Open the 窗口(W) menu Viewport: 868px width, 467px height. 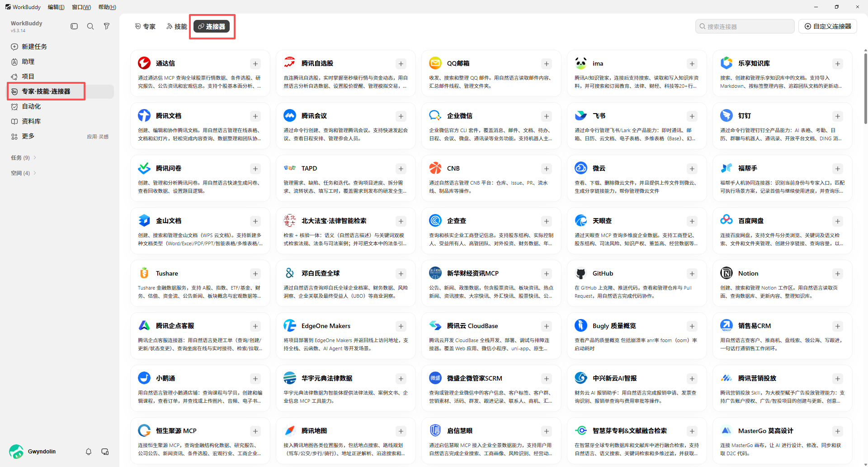click(81, 7)
